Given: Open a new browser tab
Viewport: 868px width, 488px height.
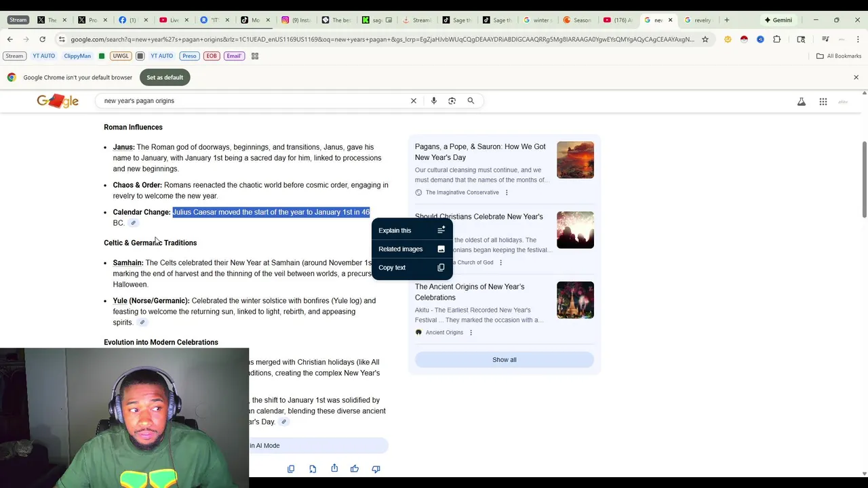Looking at the screenshot, I should coord(726,20).
